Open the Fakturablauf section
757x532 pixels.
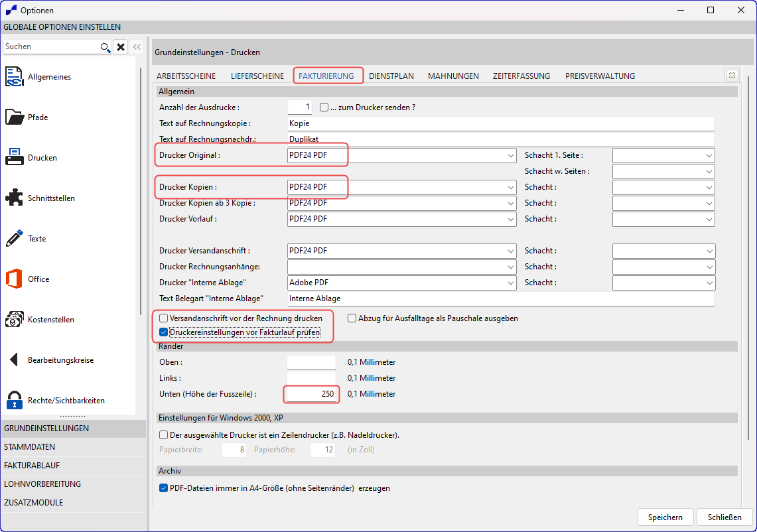click(74, 466)
